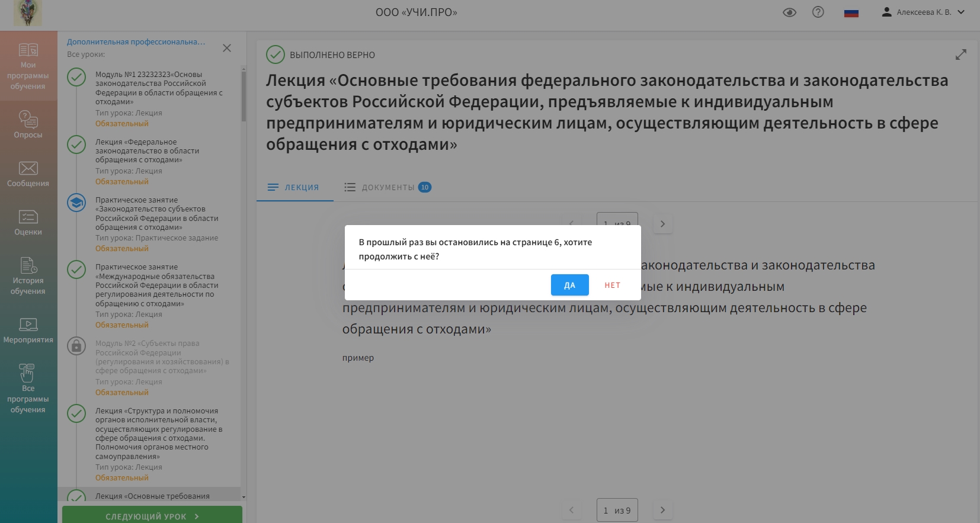Viewport: 980px width, 523px height.
Task: Click graduation cap icon of Законодательство субъектов
Action: [76, 203]
